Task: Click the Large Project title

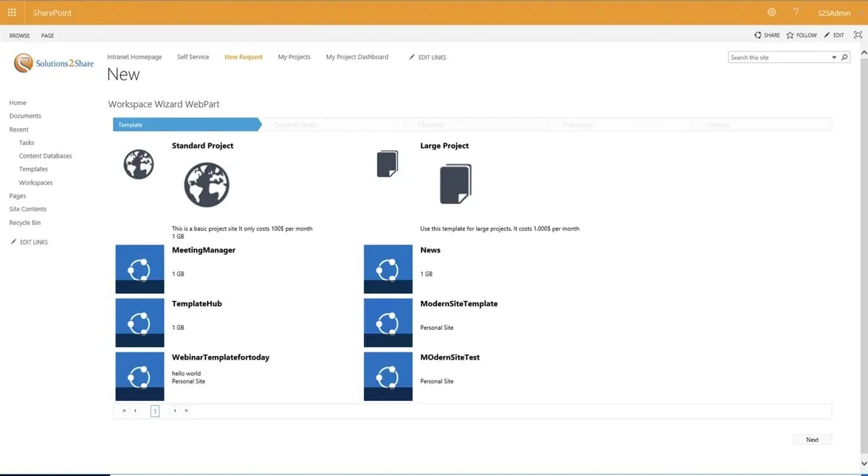Action: click(x=444, y=145)
